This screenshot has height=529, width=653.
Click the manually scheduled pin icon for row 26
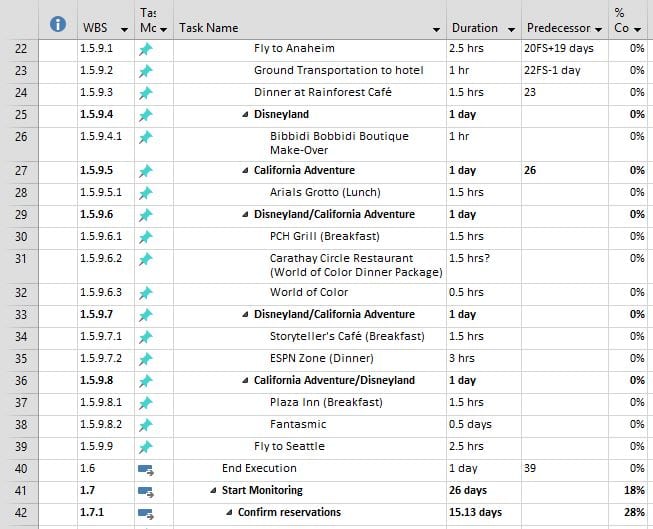(x=145, y=136)
